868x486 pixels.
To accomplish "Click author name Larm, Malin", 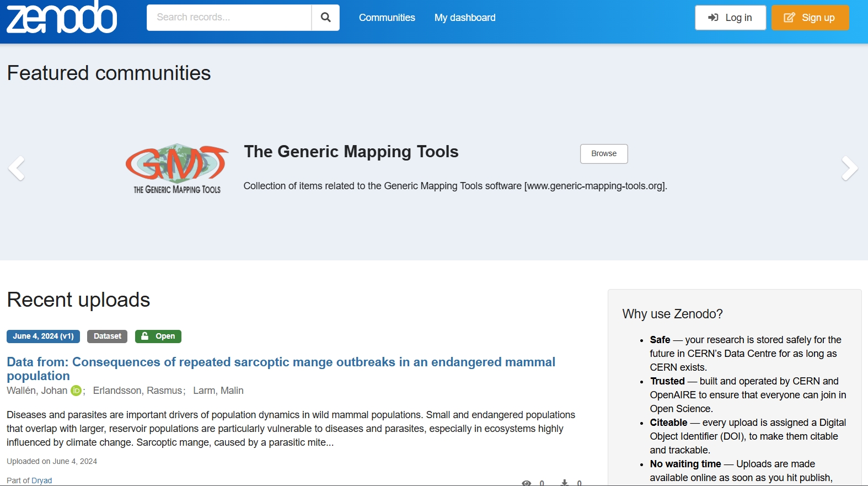I will point(218,391).
